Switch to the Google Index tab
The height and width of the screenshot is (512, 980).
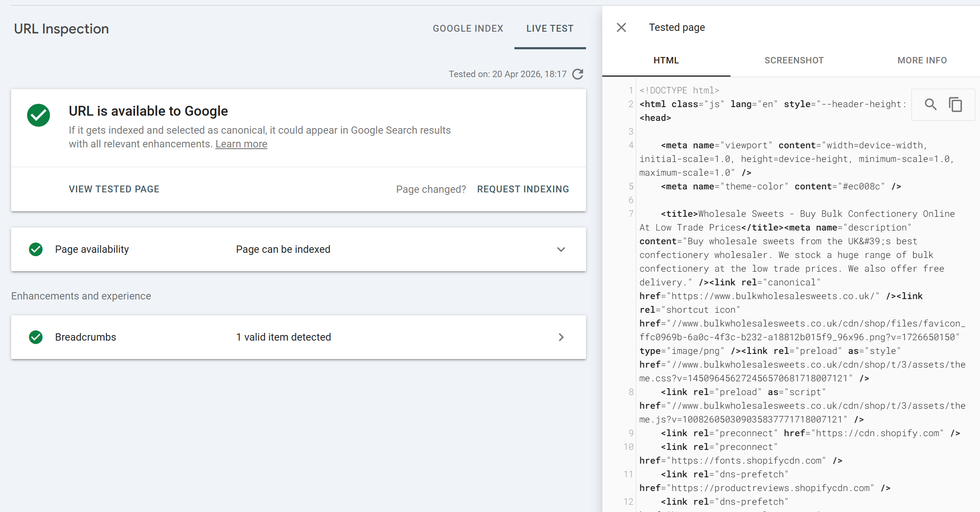468,29
